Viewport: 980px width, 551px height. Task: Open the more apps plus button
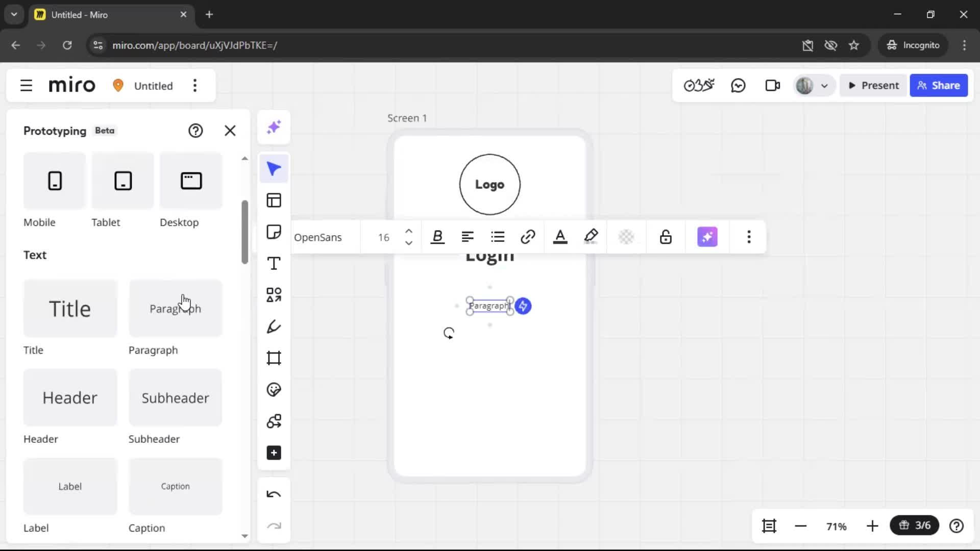coord(274,453)
